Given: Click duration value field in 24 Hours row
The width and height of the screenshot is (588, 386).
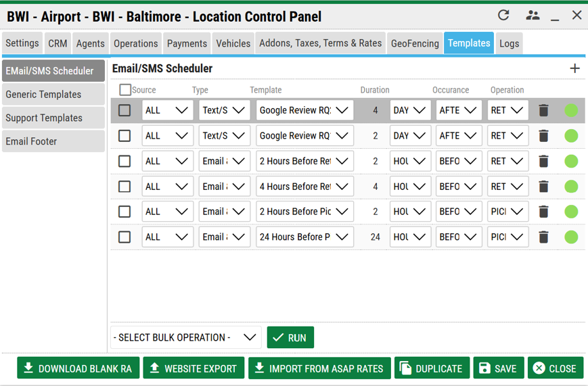Looking at the screenshot, I should (x=375, y=237).
